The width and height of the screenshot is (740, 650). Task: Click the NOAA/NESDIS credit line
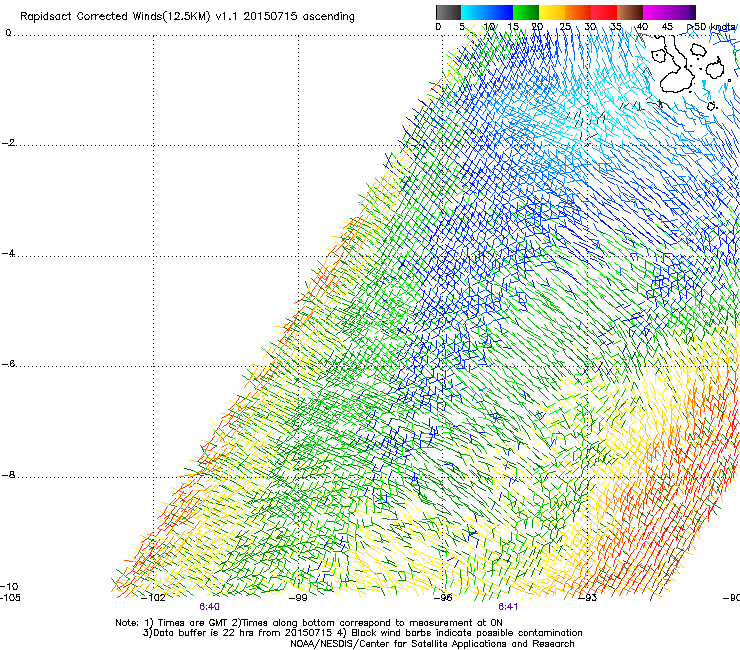pyautogui.click(x=432, y=644)
